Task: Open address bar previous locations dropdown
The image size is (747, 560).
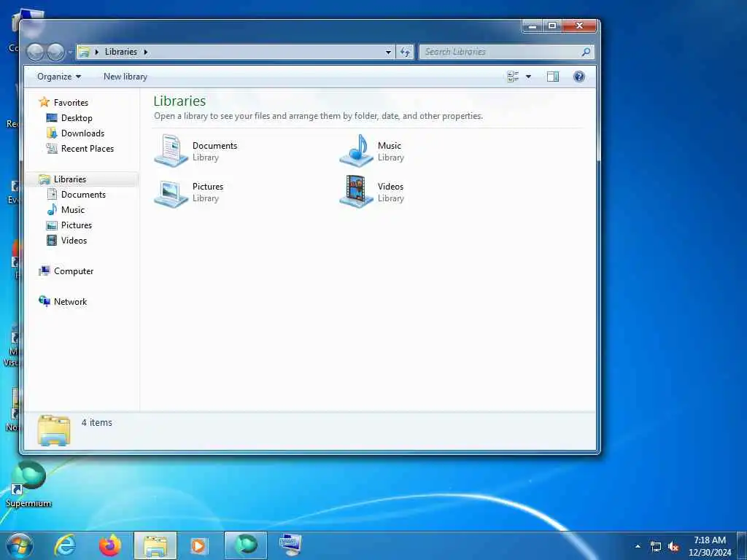Action: [388, 52]
